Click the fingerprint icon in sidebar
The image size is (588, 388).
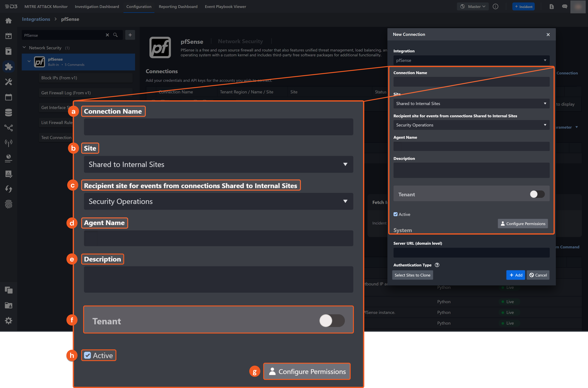[8, 204]
